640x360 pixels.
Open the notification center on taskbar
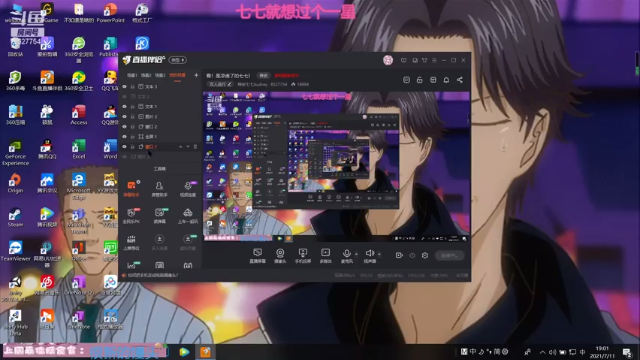(x=627, y=352)
